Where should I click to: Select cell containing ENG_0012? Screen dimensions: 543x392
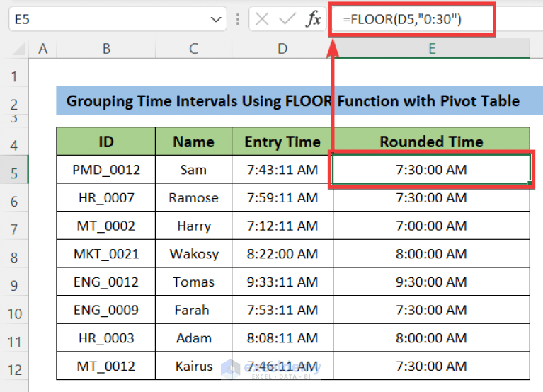coord(106,282)
